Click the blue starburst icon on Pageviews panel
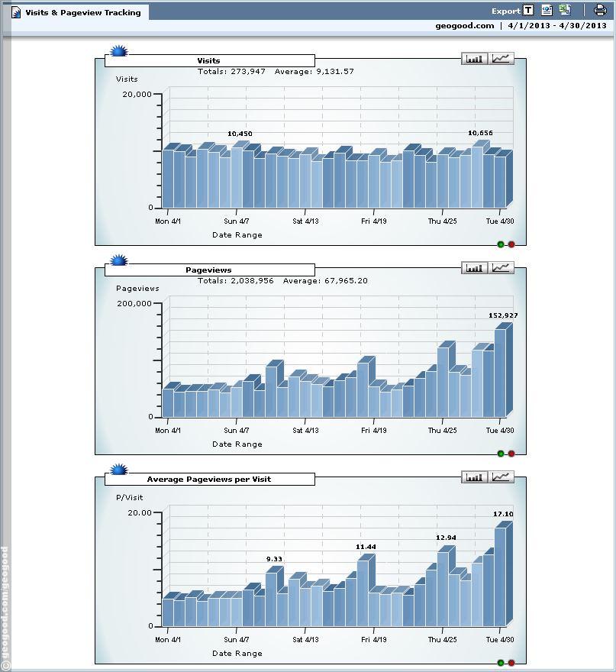 point(118,261)
